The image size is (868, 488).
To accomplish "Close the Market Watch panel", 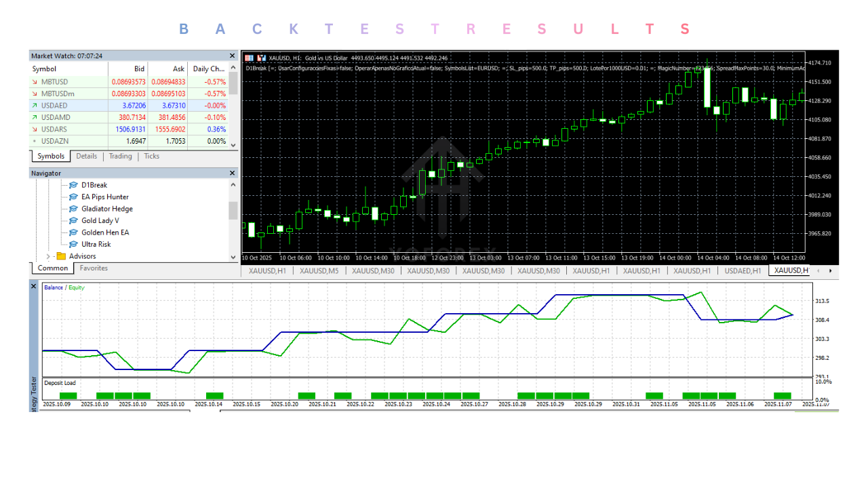I will [233, 56].
